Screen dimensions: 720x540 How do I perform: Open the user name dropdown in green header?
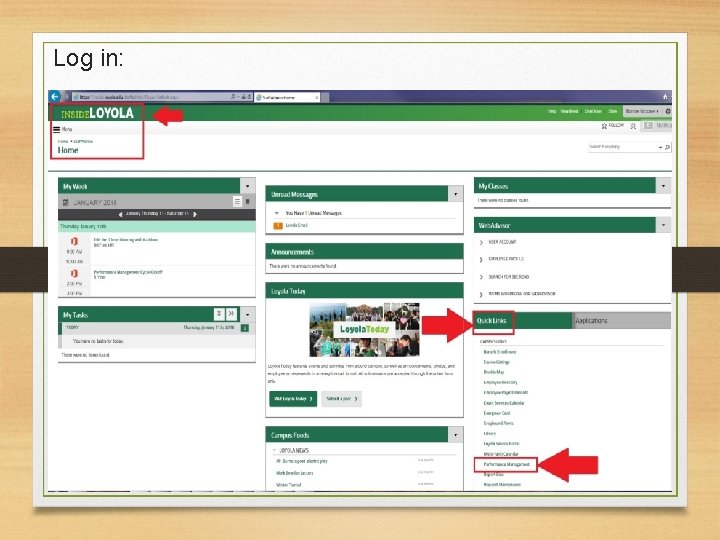pos(642,111)
